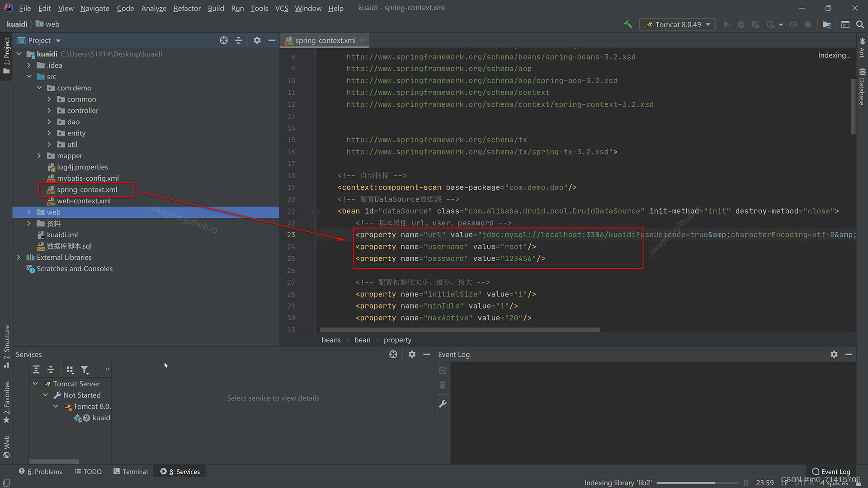Viewport: 868px width, 488px height.
Task: Collapse the Tomcat Server node
Action: pyautogui.click(x=35, y=384)
